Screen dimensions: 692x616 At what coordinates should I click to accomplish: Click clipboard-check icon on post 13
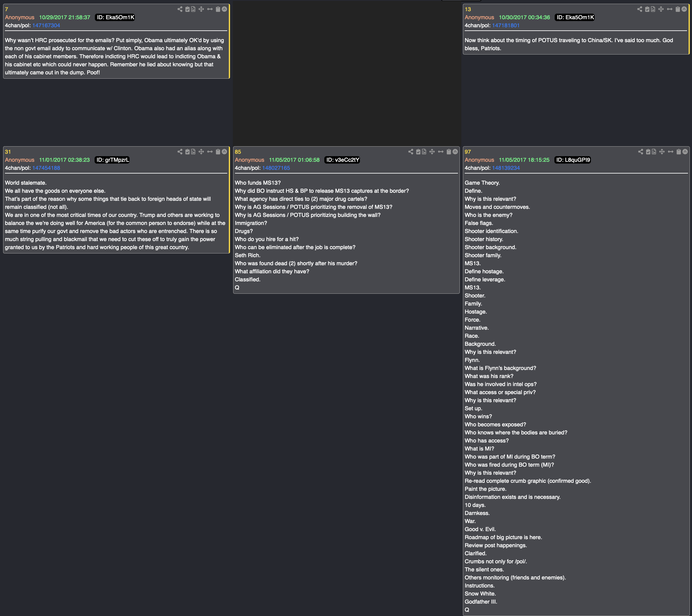click(647, 9)
